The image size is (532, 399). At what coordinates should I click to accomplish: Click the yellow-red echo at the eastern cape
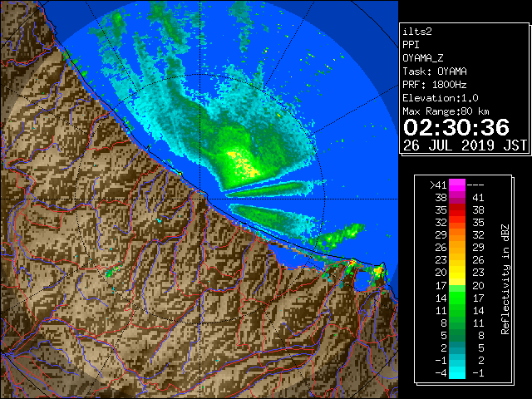pos(379,271)
